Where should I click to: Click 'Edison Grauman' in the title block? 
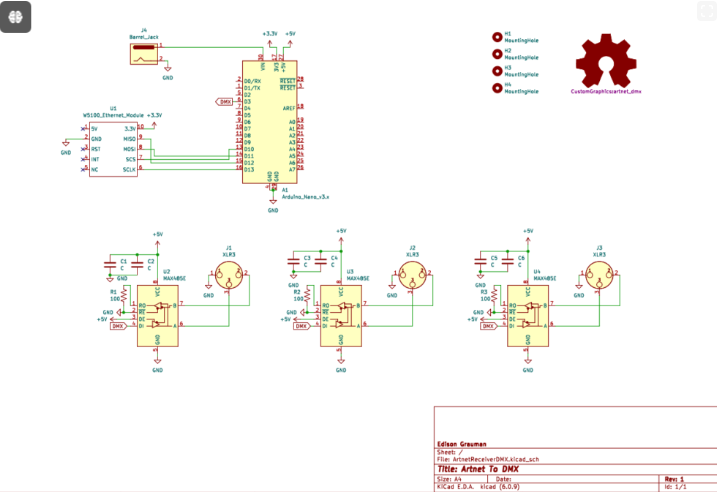[461, 444]
